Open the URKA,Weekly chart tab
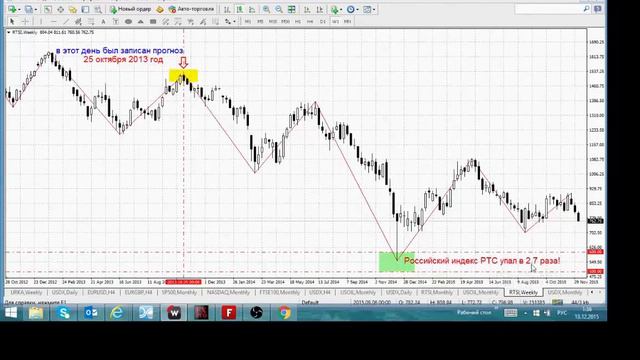The image size is (640, 360). (x=26, y=292)
